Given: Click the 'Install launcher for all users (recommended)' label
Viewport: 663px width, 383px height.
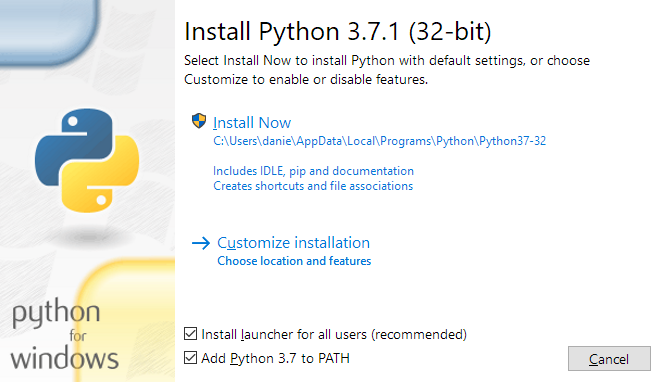Looking at the screenshot, I should click(x=334, y=334).
